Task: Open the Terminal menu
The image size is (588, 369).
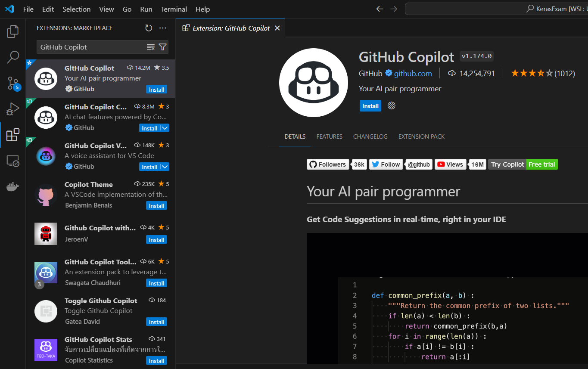Action: [174, 9]
